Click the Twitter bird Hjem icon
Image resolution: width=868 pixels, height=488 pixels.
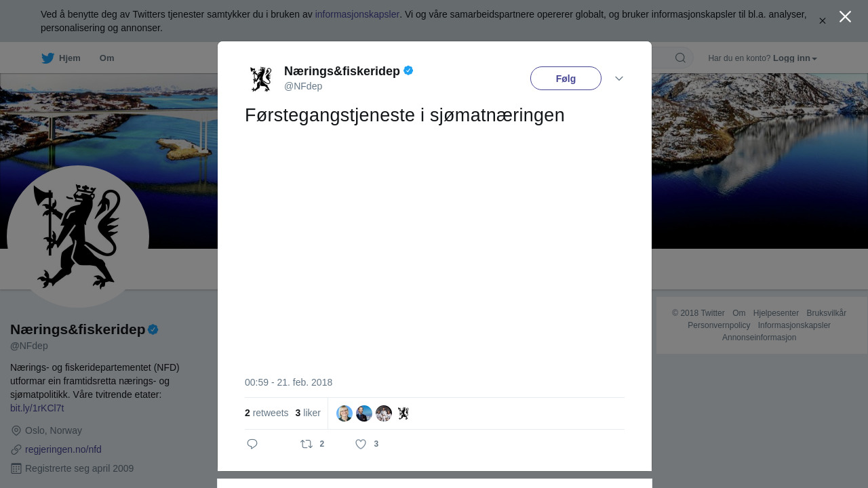tap(47, 58)
